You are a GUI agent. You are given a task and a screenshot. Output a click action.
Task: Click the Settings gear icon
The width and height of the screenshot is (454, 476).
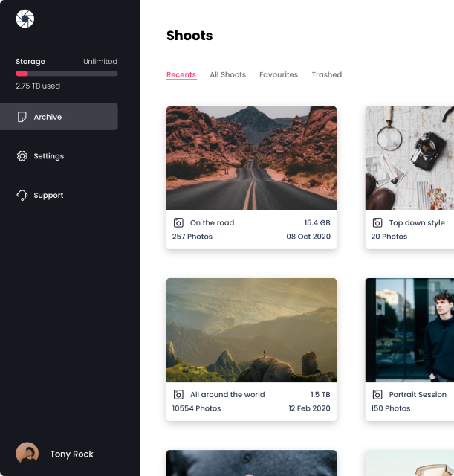click(22, 156)
